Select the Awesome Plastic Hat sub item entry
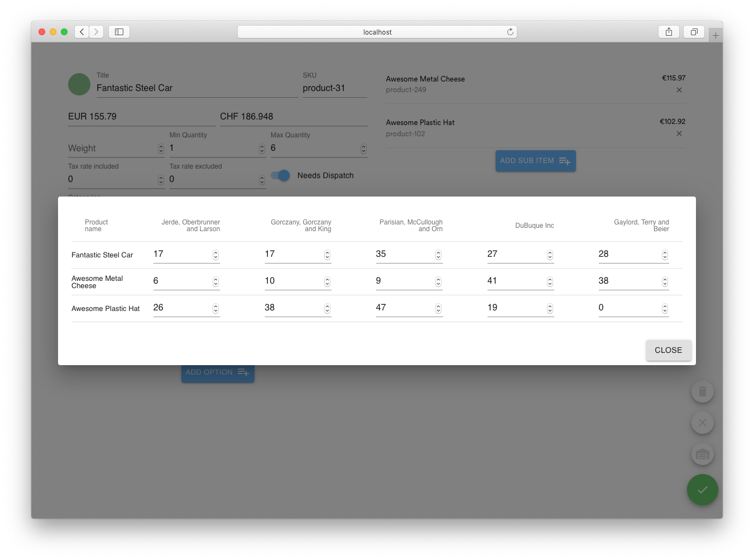 [x=535, y=127]
